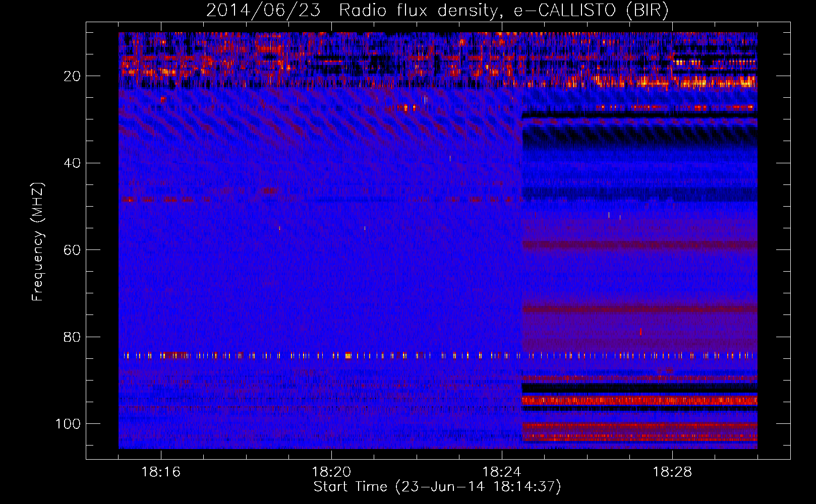Image resolution: width=816 pixels, height=504 pixels.
Task: Click the 18:28 time tick label
Action: tap(672, 472)
